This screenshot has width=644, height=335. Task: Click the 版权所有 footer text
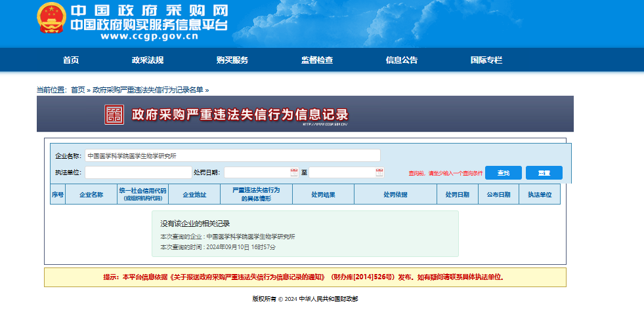point(305,299)
